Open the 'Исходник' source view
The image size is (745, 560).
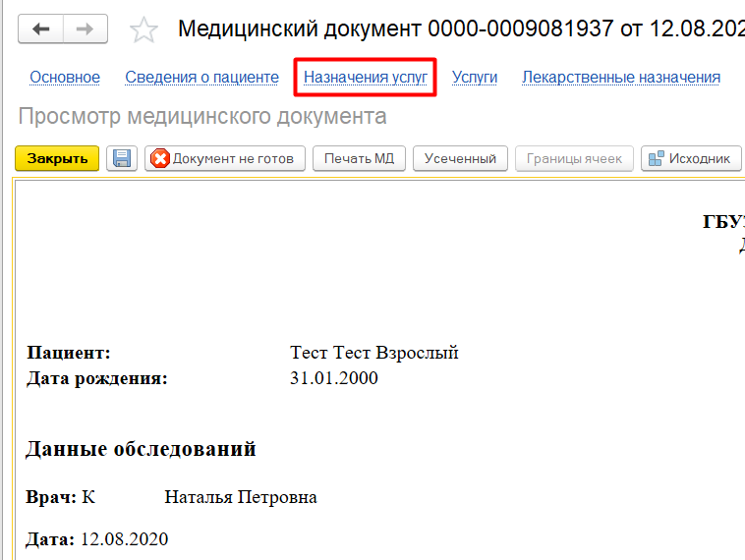coord(690,158)
